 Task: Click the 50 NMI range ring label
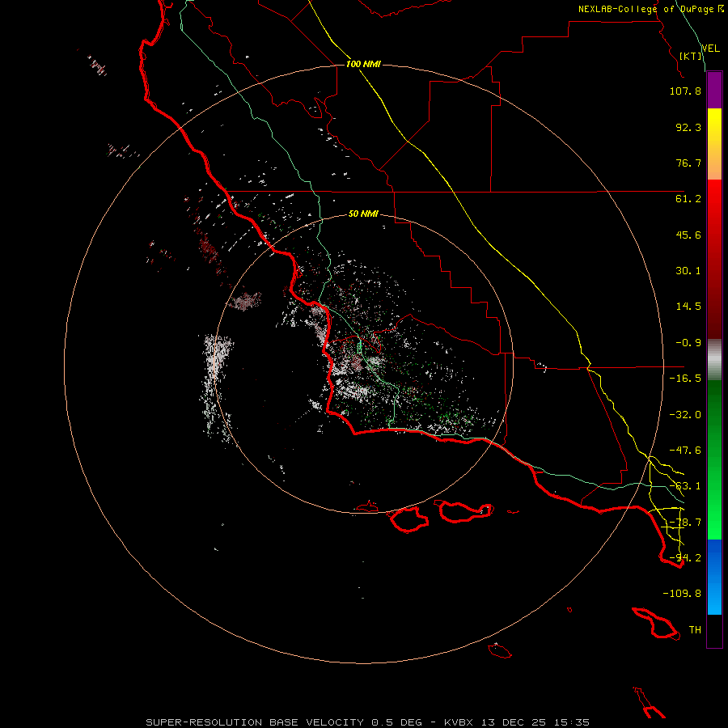coord(363,214)
